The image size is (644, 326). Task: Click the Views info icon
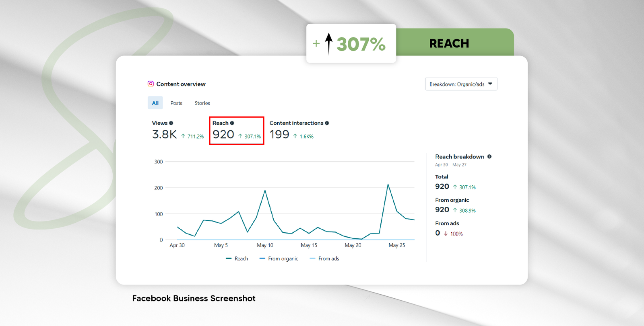[171, 123]
